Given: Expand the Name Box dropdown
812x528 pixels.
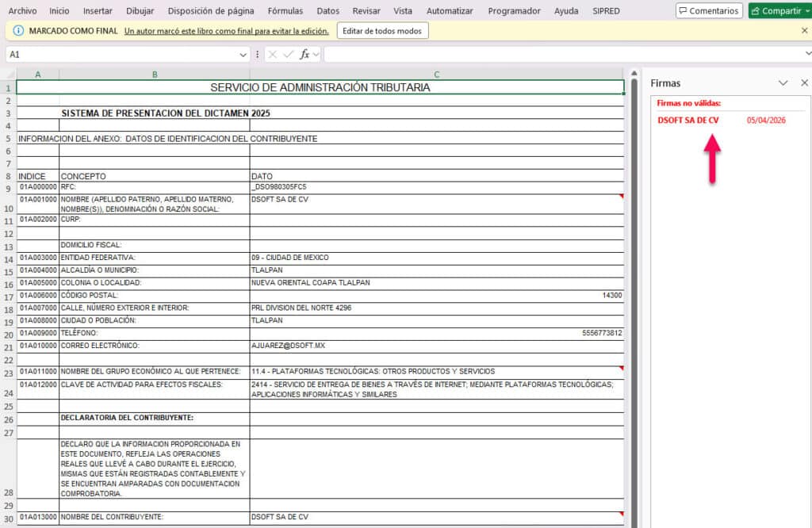Looking at the screenshot, I should pyautogui.click(x=243, y=55).
